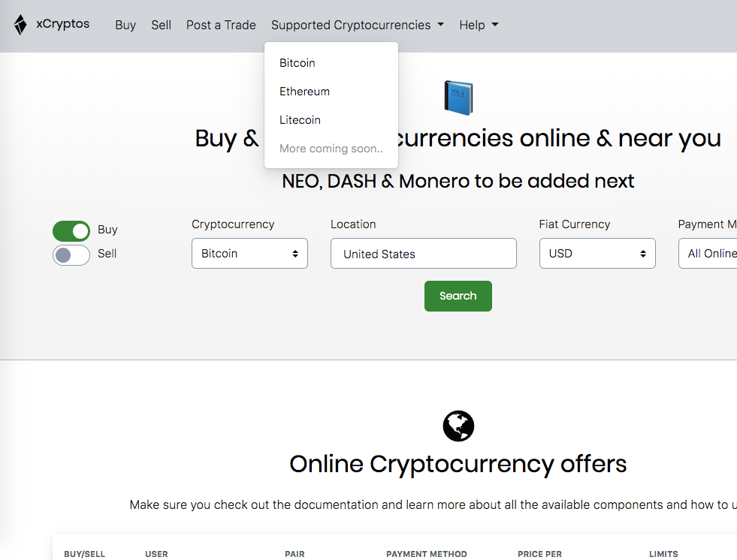Open the Payment Method dropdown
The image size is (737, 560).
pyautogui.click(x=714, y=253)
